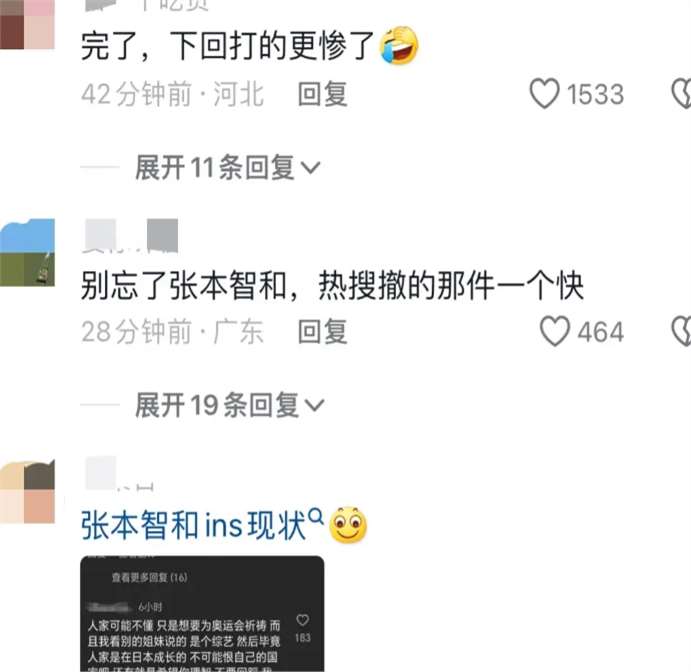Like the comment with 464 likes
The width and height of the screenshot is (691, 672).
click(x=555, y=330)
